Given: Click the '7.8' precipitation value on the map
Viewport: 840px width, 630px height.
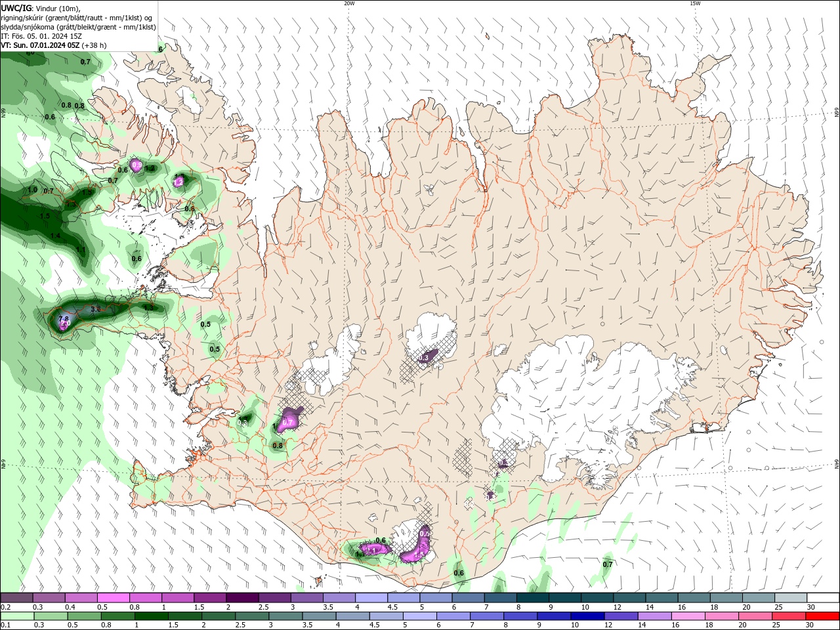Looking at the screenshot, I should pyautogui.click(x=63, y=319).
